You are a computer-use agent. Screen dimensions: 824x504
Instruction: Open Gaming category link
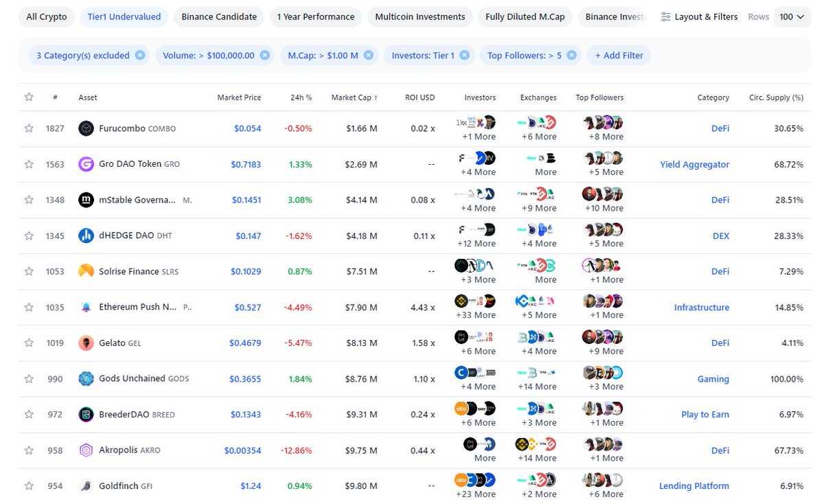point(713,379)
